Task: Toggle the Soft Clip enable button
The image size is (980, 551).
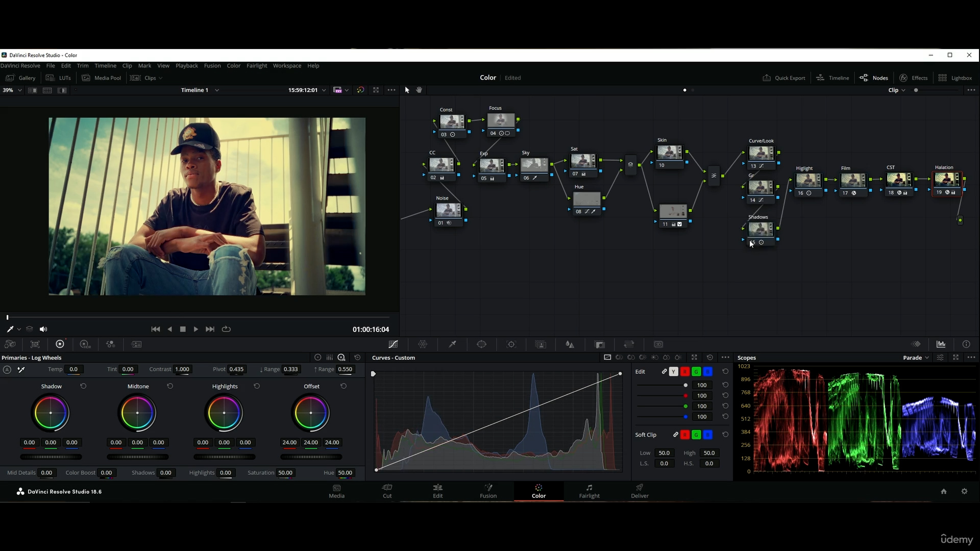Action: tap(676, 434)
